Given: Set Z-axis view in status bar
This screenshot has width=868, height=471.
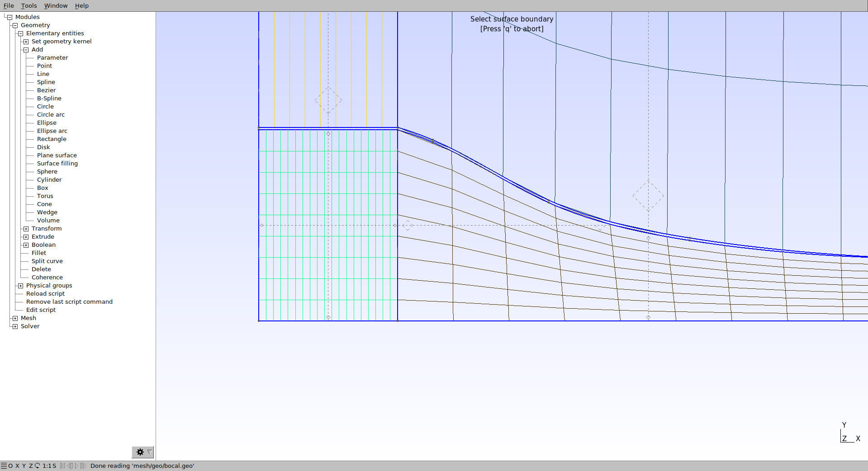Looking at the screenshot, I should point(31,466).
